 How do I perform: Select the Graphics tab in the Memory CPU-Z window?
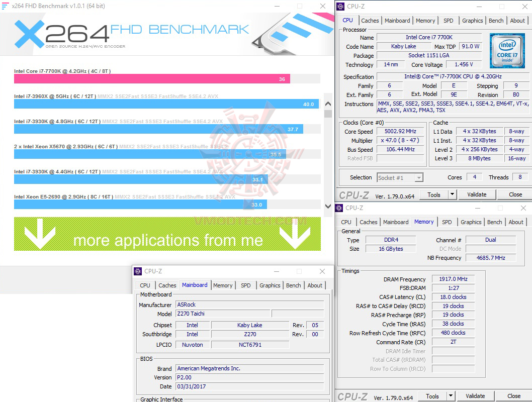click(x=471, y=222)
